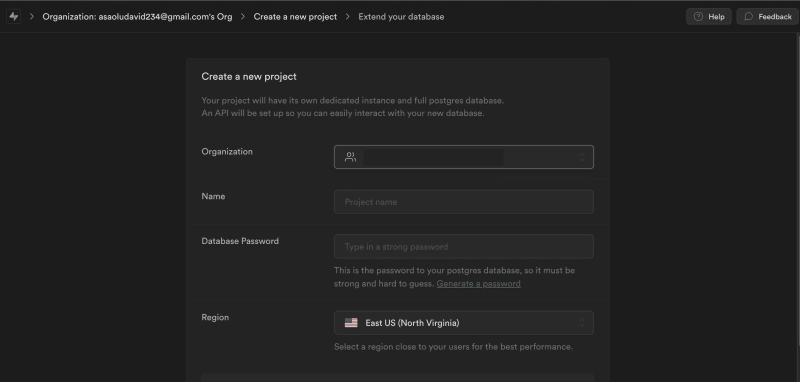Click the Name label
Viewport: 800px width, 382px height.
pos(213,196)
